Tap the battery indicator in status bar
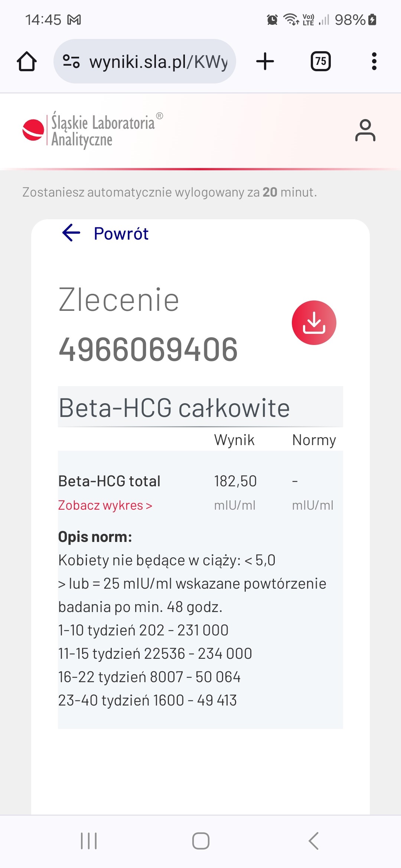 (x=372, y=20)
